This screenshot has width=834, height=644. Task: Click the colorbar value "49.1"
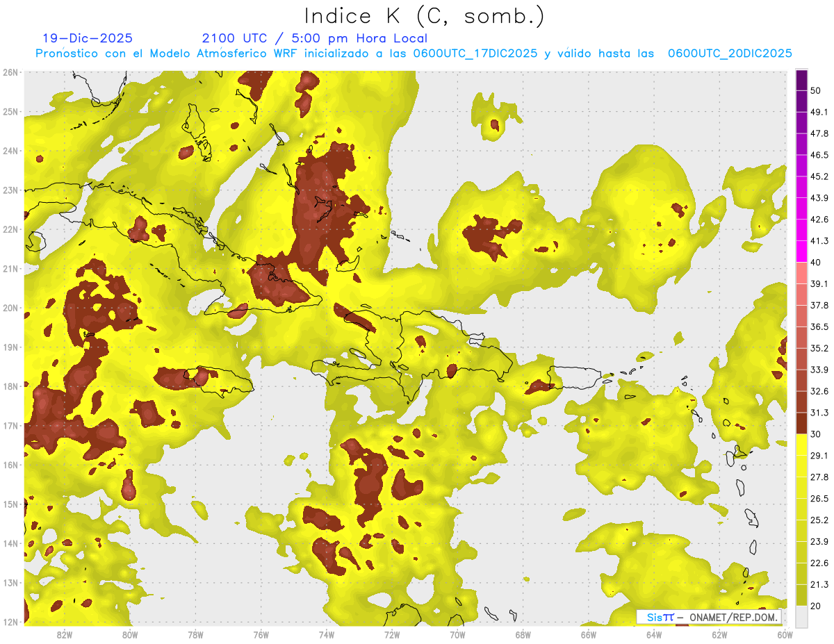(x=819, y=112)
